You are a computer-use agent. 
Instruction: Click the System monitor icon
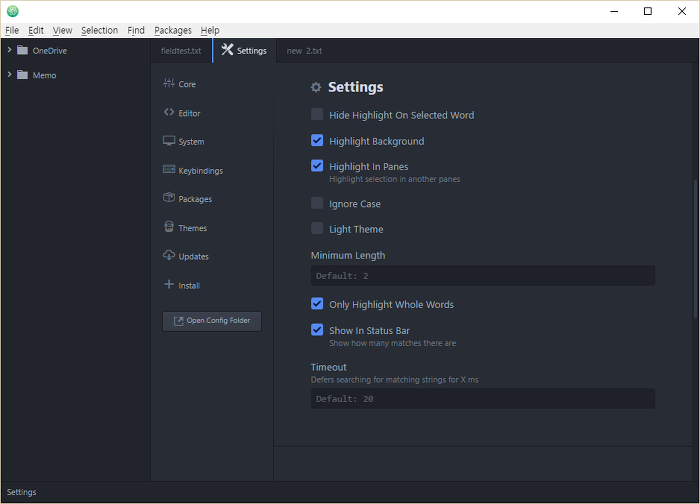coord(169,141)
